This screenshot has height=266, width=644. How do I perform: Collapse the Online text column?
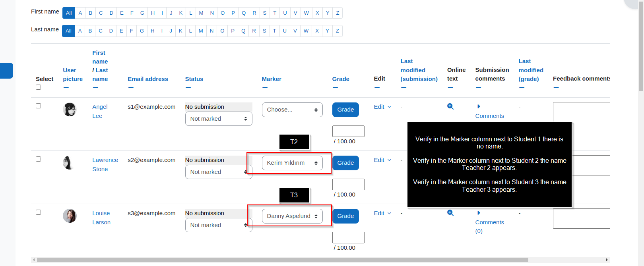tap(450, 87)
